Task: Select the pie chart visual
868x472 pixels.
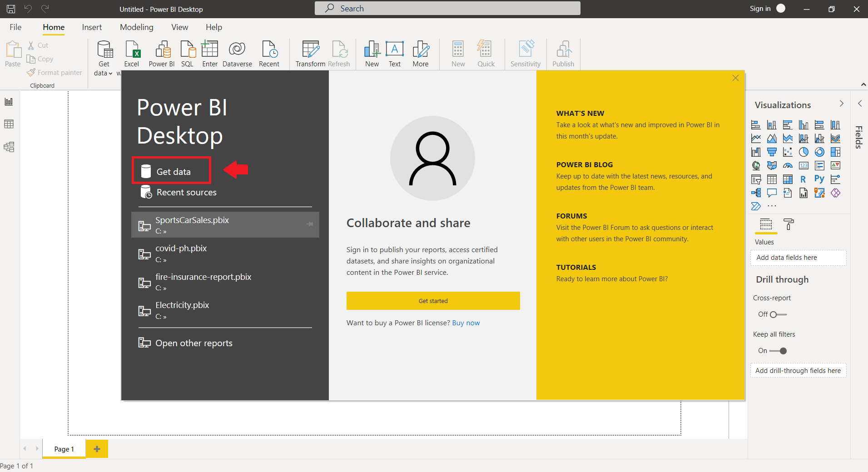Action: (804, 152)
